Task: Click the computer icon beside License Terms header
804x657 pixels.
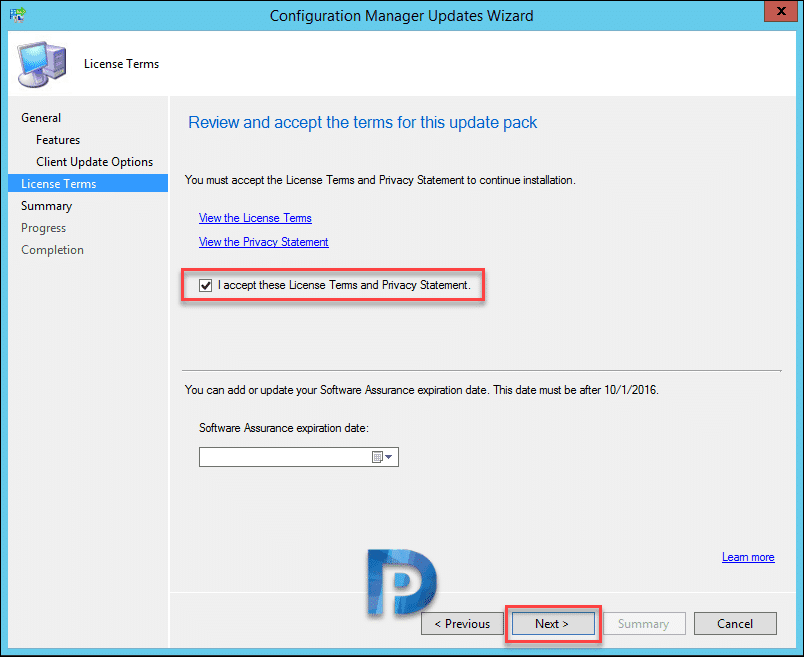Action: click(x=42, y=64)
